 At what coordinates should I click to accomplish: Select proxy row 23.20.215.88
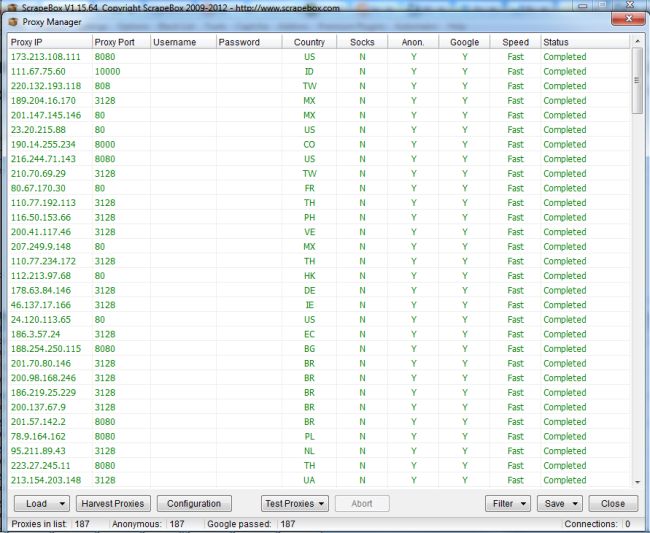[319, 130]
